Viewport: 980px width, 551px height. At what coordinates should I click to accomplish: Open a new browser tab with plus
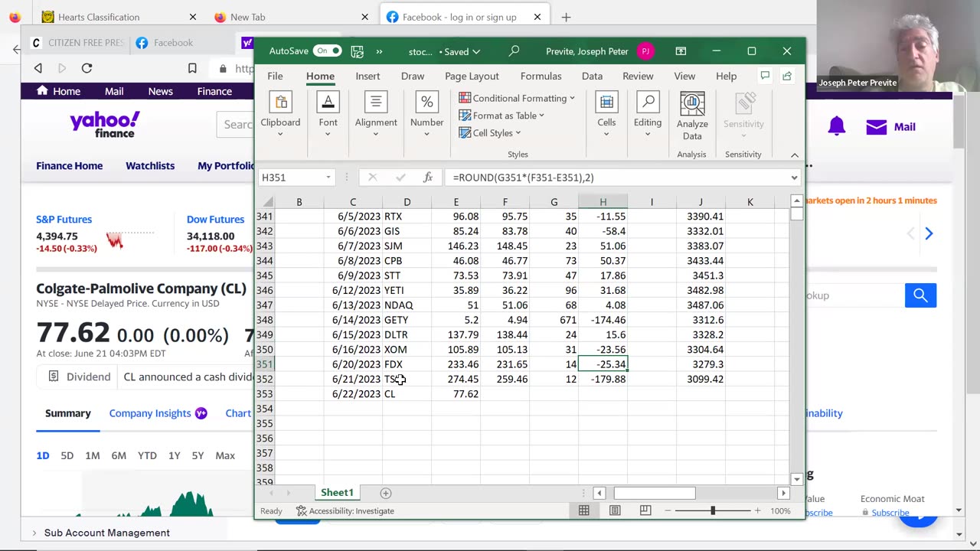[566, 17]
